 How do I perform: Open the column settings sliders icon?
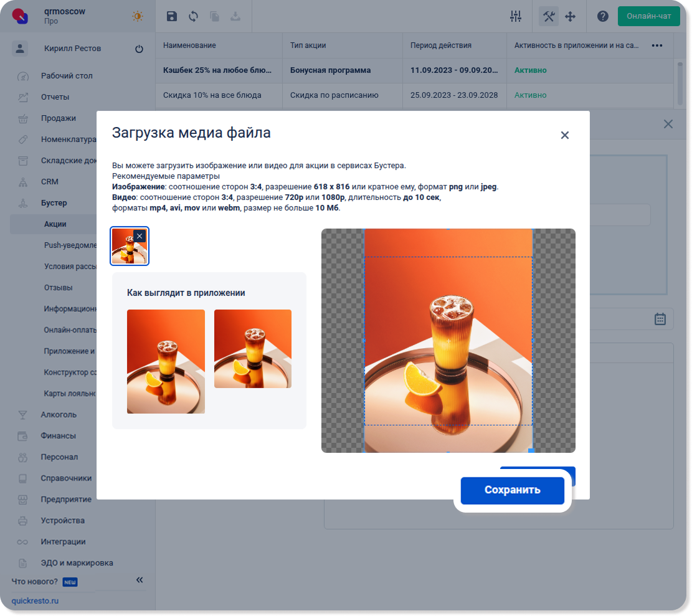click(x=515, y=17)
